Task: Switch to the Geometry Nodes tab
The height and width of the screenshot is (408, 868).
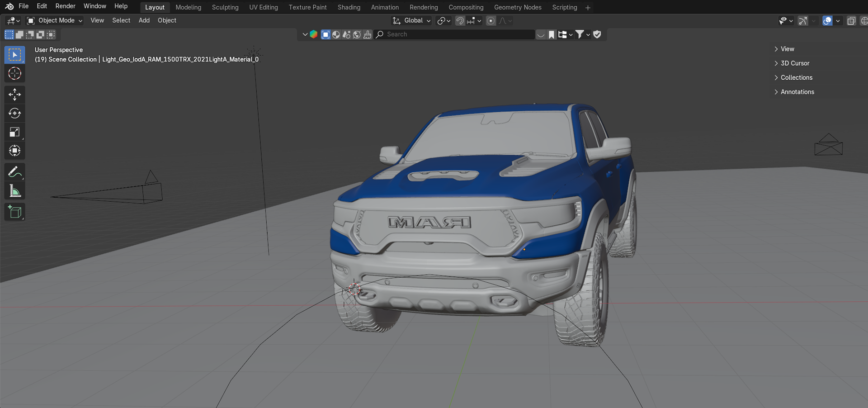Action: click(518, 7)
